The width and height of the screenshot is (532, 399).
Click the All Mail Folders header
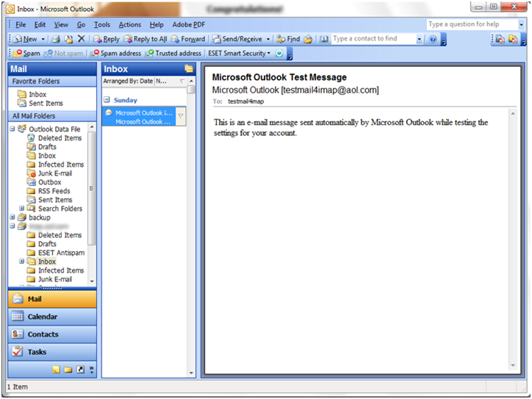[x=52, y=115]
